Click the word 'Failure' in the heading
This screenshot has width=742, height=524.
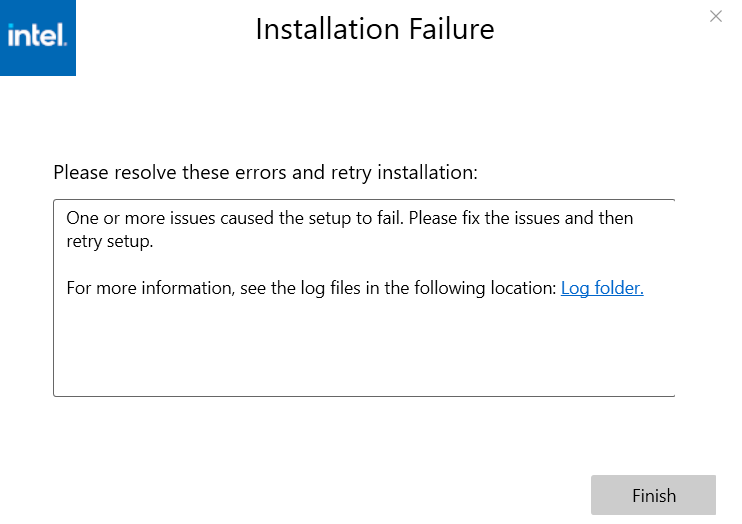click(x=449, y=29)
